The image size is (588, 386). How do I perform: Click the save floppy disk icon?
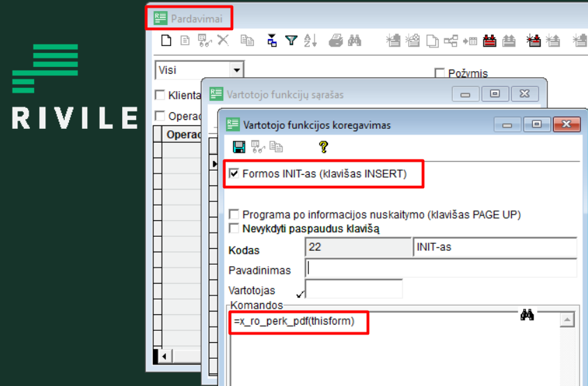tap(239, 146)
